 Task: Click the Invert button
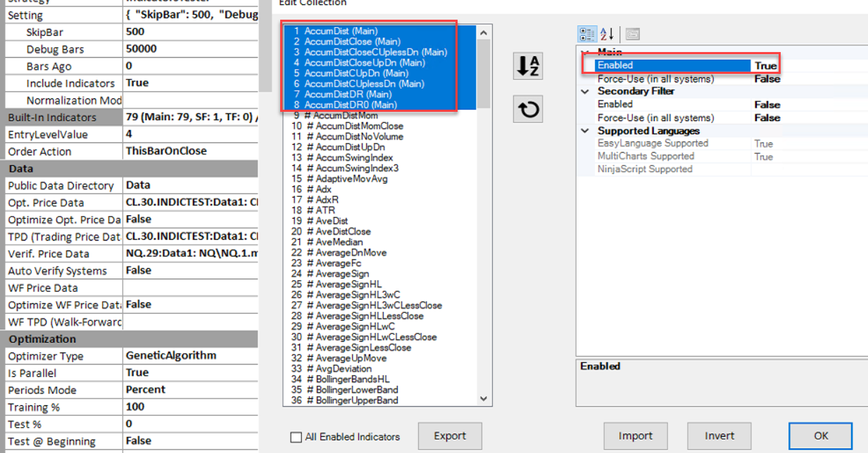pos(719,436)
